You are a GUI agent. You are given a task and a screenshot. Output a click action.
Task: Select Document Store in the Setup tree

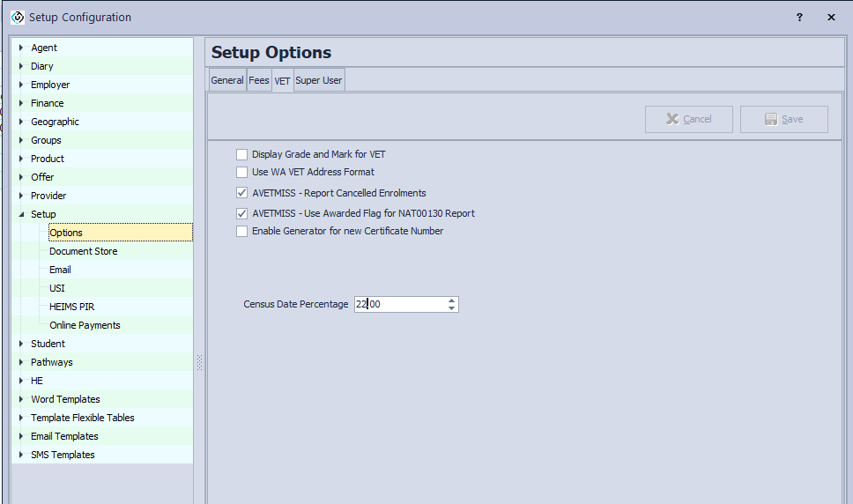[x=83, y=251]
